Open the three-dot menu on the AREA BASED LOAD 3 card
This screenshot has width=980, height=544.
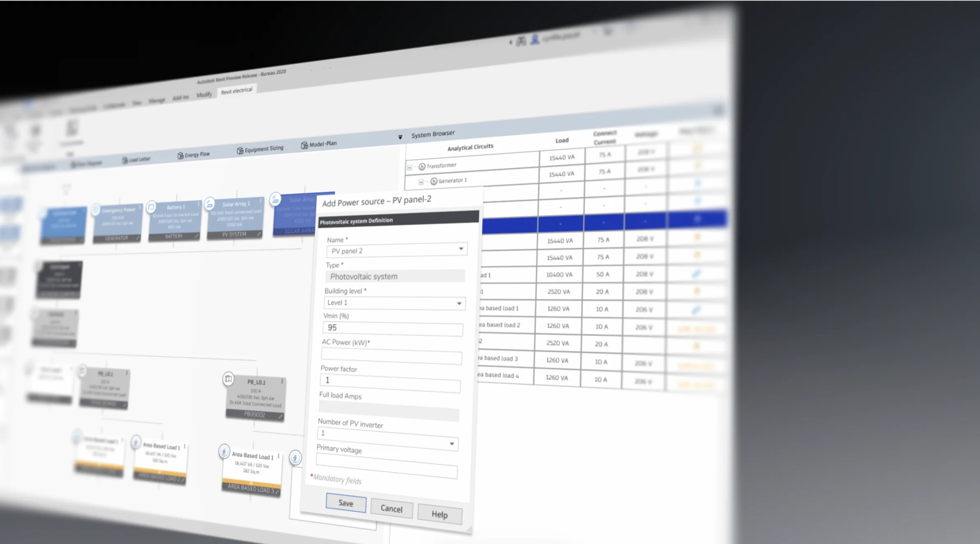[x=278, y=456]
